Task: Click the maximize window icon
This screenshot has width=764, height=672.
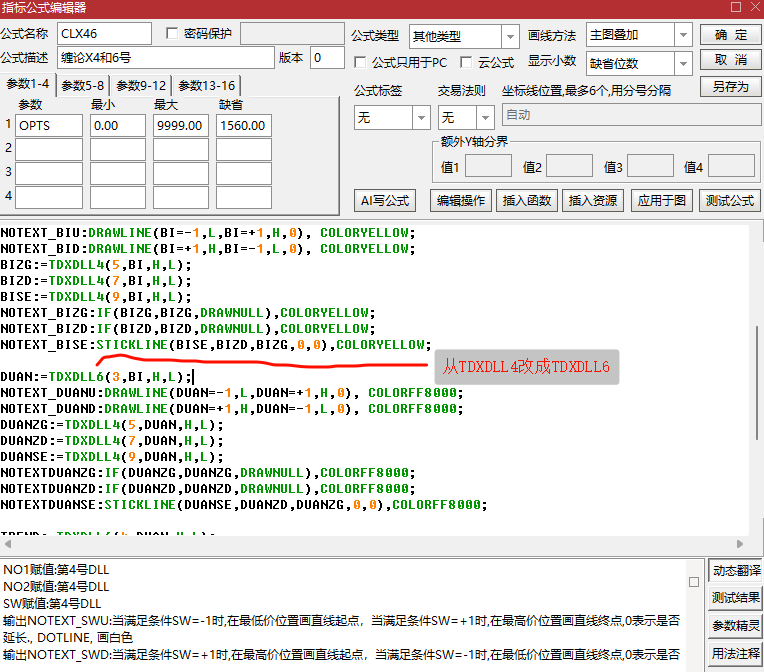Action: 736,7
